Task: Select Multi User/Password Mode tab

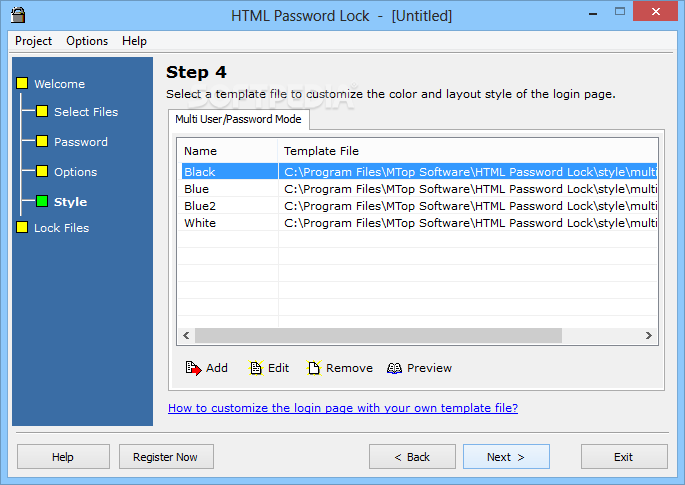Action: 239,119
